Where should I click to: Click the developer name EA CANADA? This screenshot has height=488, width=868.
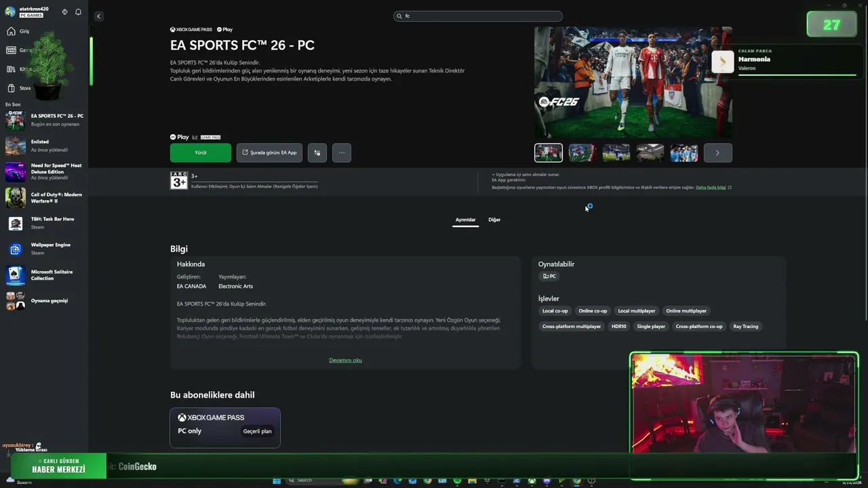tap(191, 287)
